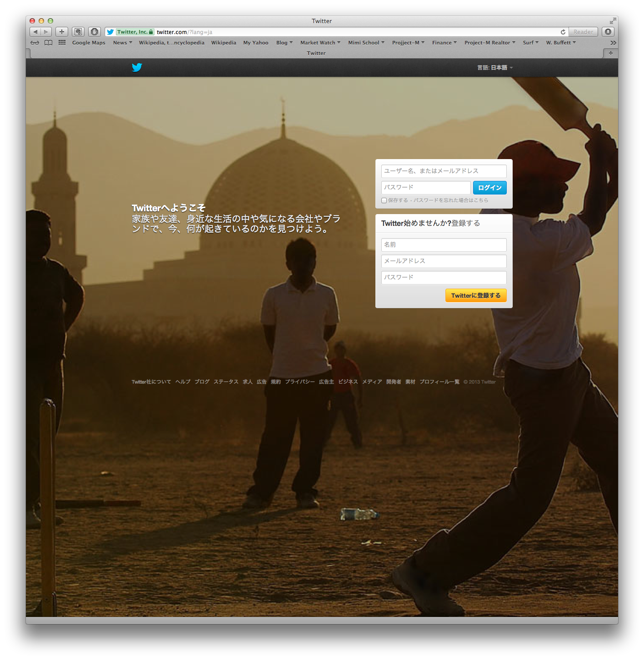Open the 素材 footer link
This screenshot has height=660, width=644.
click(410, 382)
